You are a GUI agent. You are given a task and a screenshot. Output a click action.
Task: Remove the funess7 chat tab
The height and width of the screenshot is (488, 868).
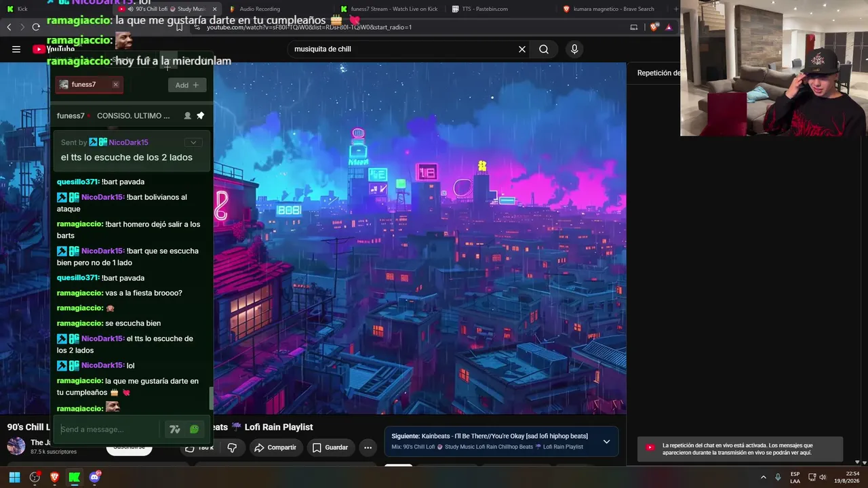coord(115,85)
